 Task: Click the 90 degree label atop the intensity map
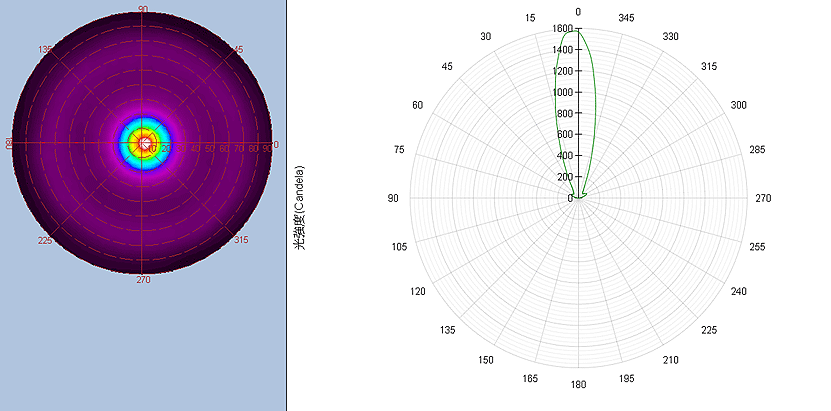click(x=143, y=9)
